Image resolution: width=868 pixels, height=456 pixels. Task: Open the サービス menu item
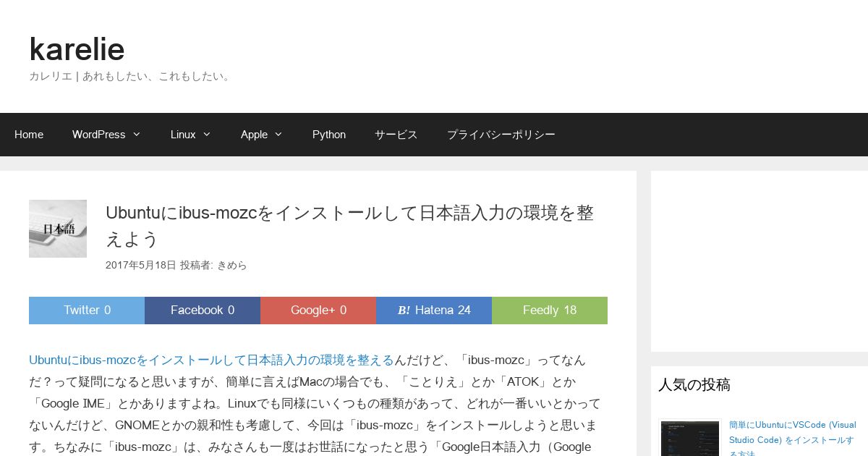click(x=396, y=135)
